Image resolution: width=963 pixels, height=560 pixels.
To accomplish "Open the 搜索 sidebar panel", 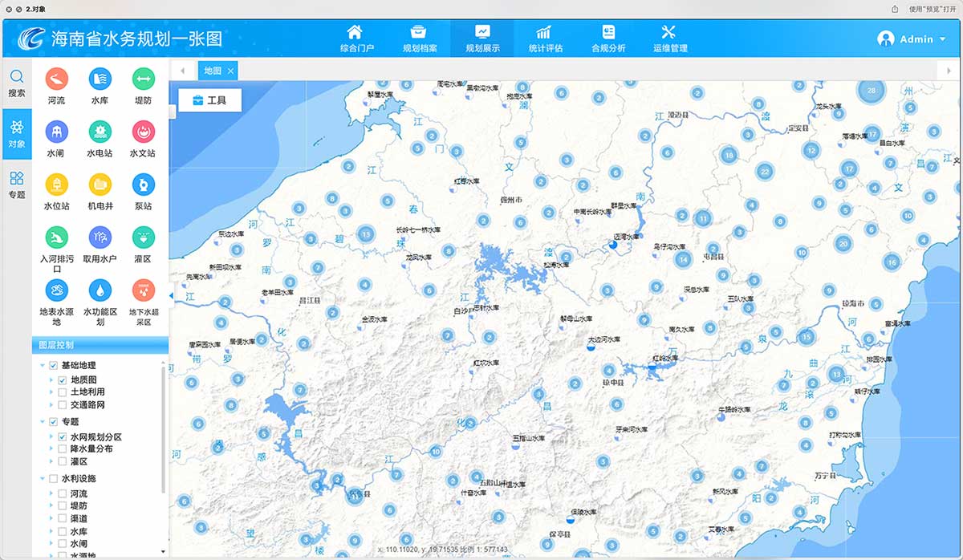I will [x=16, y=83].
